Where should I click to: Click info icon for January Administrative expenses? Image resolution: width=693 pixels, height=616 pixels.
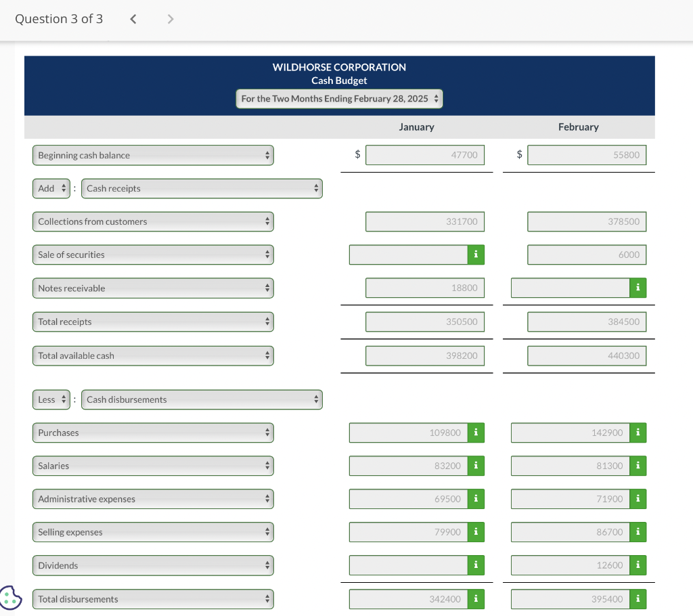point(476,499)
